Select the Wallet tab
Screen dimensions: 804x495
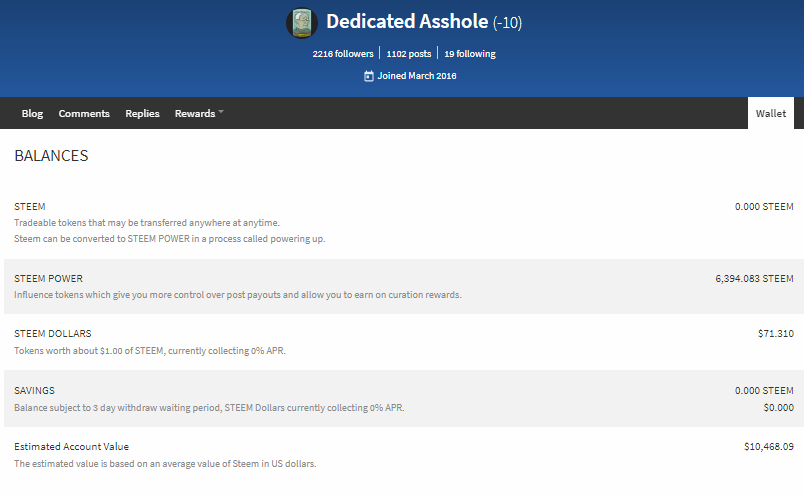pyautogui.click(x=770, y=114)
